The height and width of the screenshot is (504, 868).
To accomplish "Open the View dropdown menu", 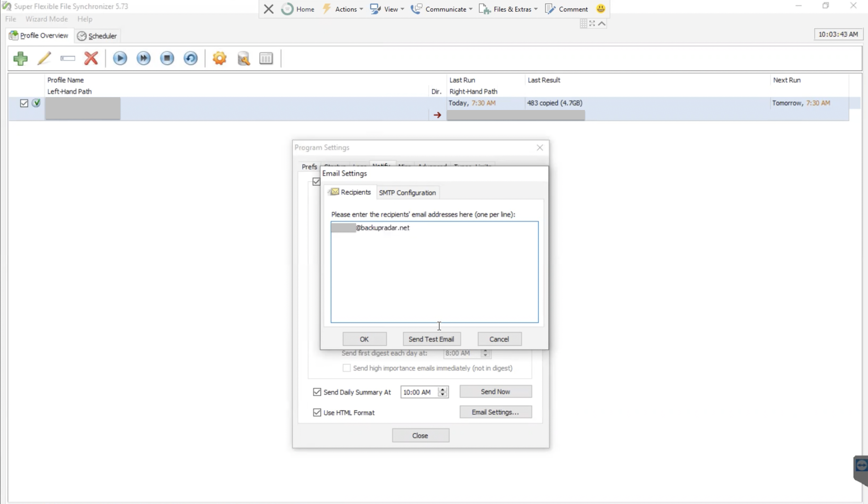I will pyautogui.click(x=387, y=9).
